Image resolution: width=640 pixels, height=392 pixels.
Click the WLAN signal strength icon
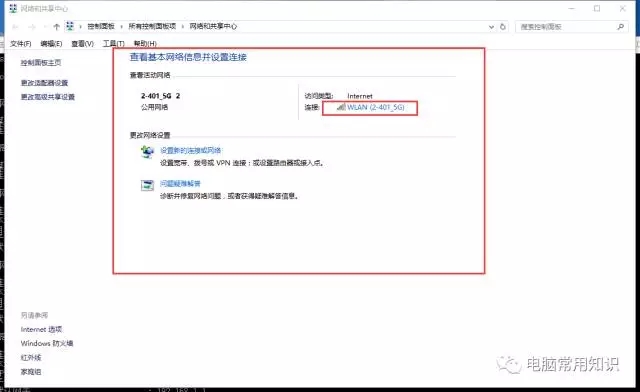tap(341, 107)
